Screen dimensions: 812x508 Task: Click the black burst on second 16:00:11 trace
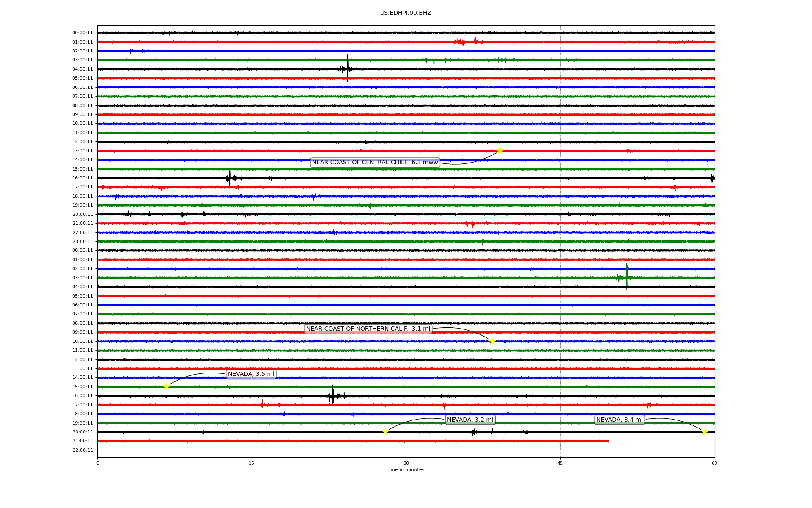point(332,395)
